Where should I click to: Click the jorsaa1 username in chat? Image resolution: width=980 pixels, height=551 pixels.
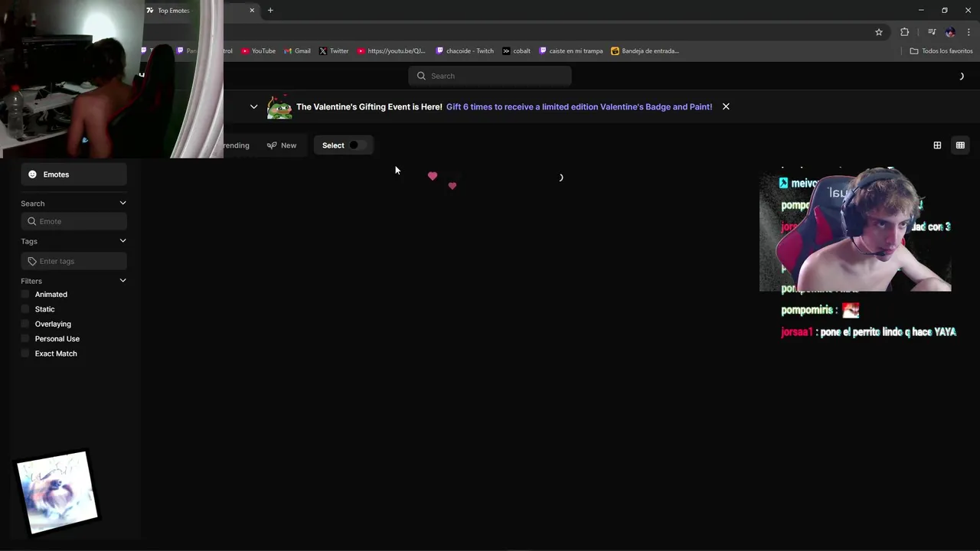pyautogui.click(x=796, y=332)
